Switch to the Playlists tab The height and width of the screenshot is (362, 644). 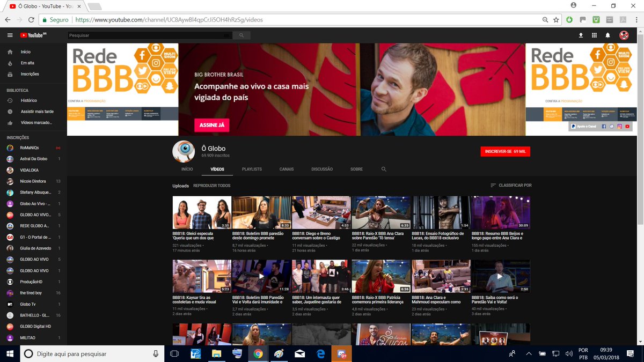coord(252,169)
